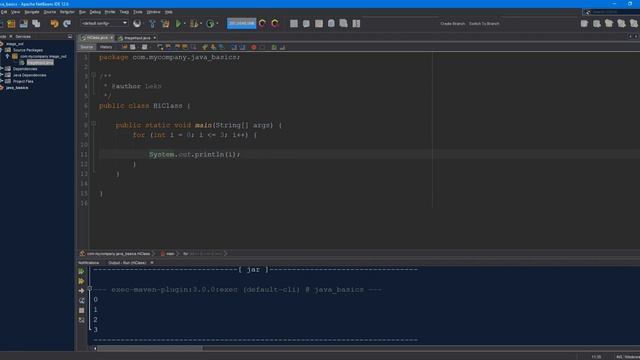This screenshot has width=640, height=360.
Task: Click the globe browser icon beside config
Action: point(137,24)
